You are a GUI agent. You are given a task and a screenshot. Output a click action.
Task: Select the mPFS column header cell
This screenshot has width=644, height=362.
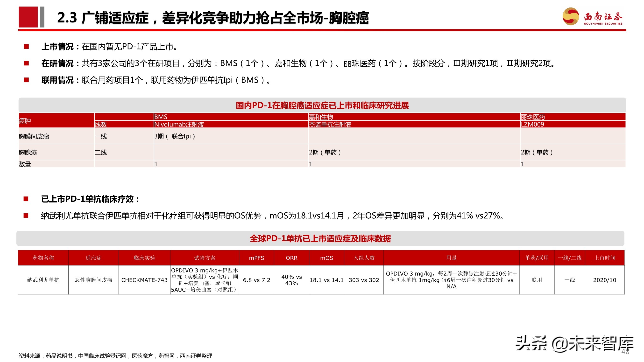256,258
